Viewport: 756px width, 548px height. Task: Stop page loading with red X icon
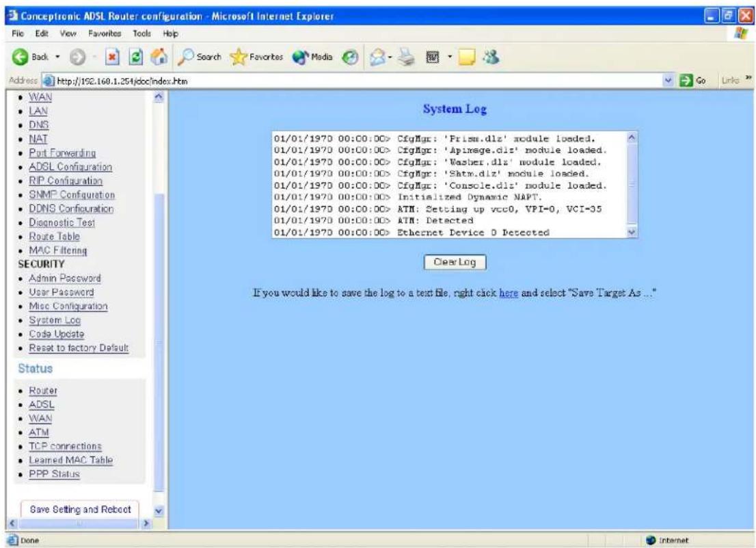coord(112,57)
